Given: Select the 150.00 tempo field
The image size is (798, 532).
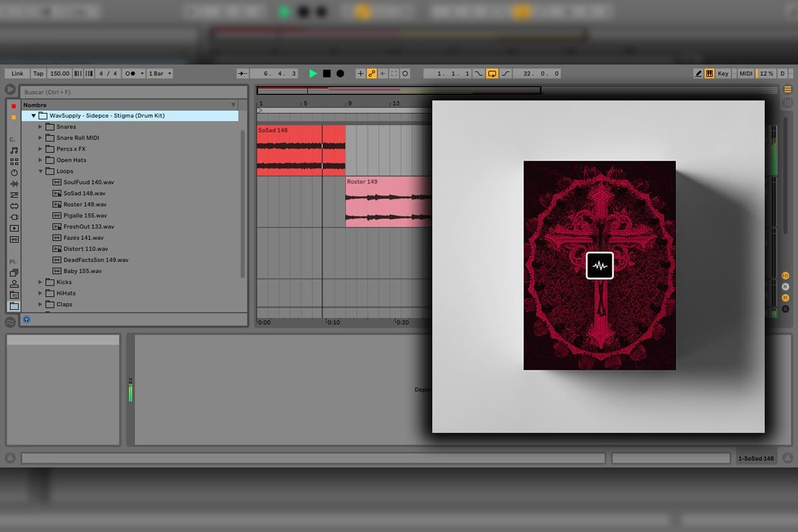Looking at the screenshot, I should 60,73.
